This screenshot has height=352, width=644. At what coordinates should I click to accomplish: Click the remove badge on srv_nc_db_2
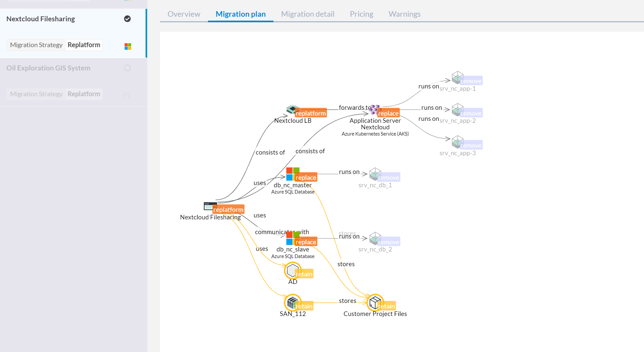click(x=389, y=242)
